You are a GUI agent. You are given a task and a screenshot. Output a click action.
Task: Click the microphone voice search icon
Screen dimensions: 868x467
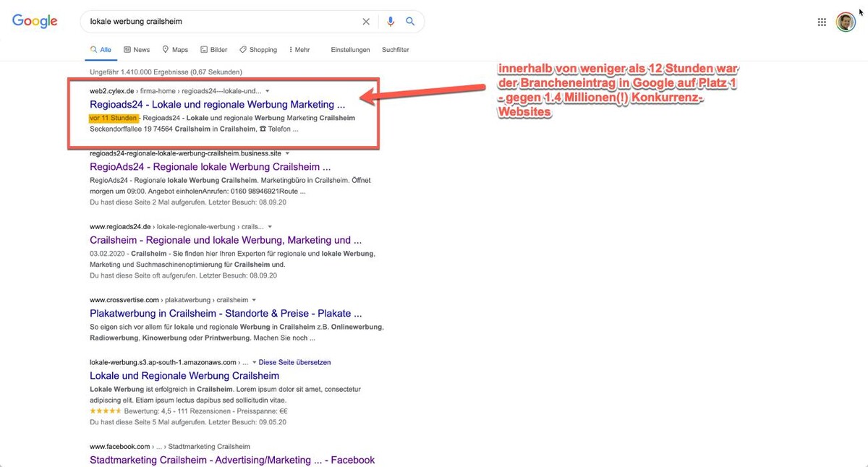click(390, 22)
